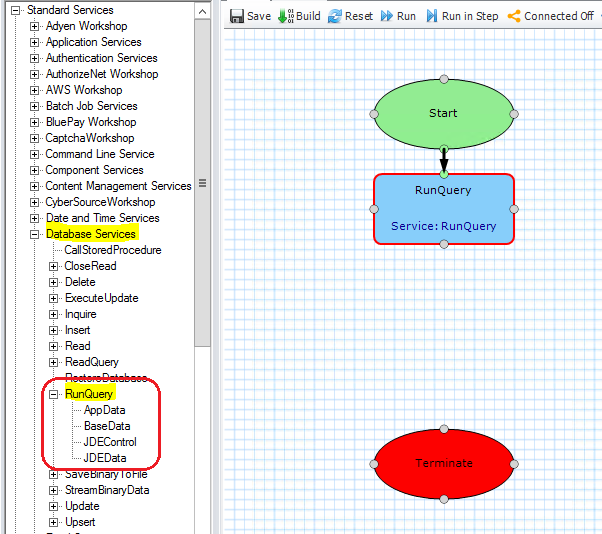Click the Run double-arrow icon

[x=387, y=16]
